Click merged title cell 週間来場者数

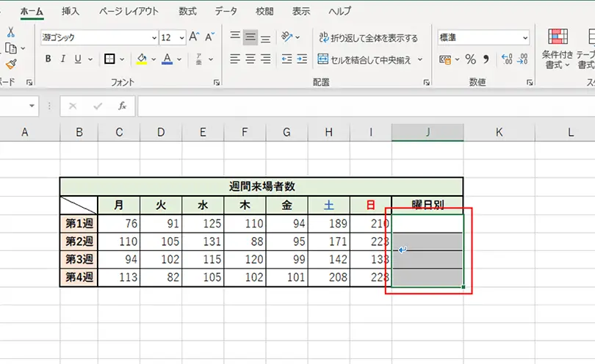tap(262, 186)
